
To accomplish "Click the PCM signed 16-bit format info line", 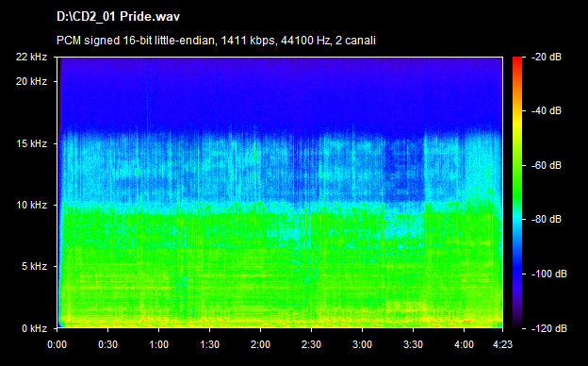I will pos(216,41).
